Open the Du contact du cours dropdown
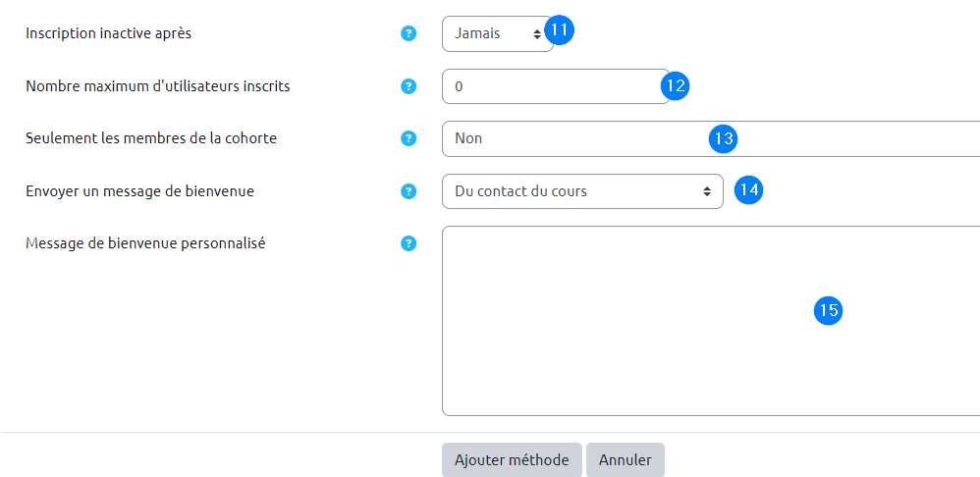Viewport: 980px width, 477px height. tap(581, 191)
